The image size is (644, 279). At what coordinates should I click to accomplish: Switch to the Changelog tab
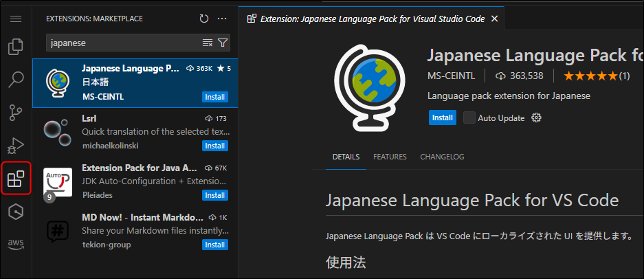pyautogui.click(x=442, y=157)
